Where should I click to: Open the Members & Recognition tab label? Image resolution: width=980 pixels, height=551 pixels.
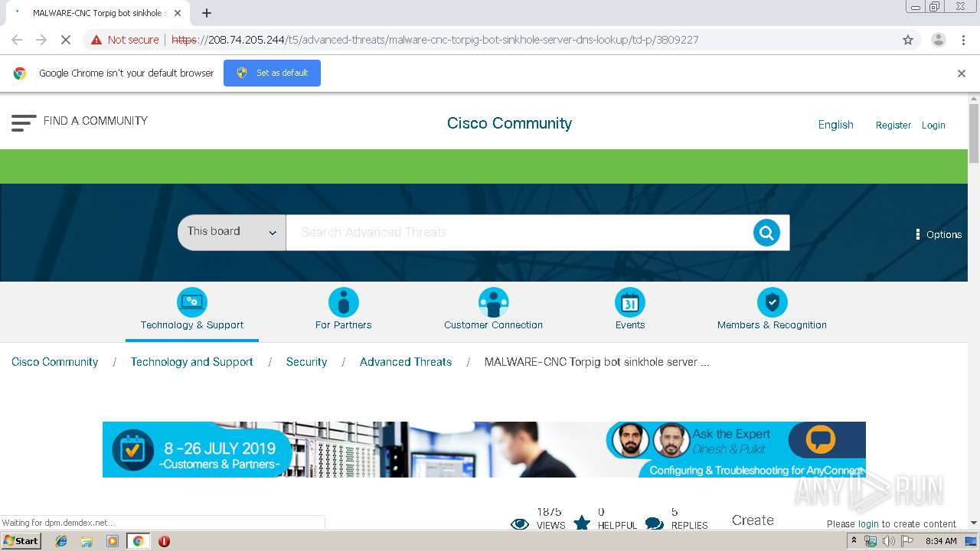[x=772, y=325]
